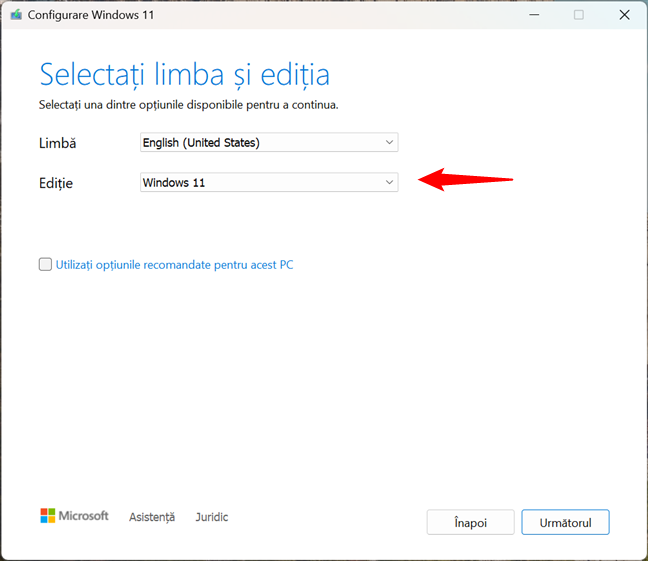Click the Următorul button
Screen dimensions: 648x561
click(565, 522)
